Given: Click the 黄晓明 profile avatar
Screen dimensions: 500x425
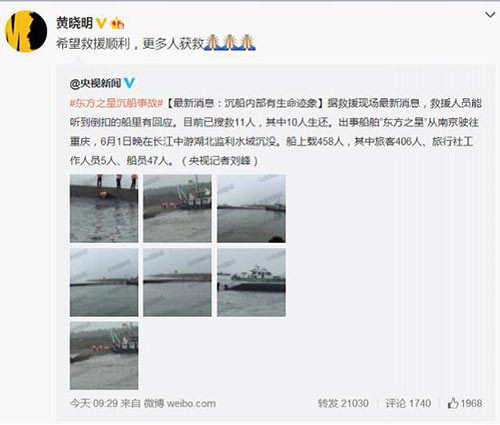Looking at the screenshot, I should [26, 31].
